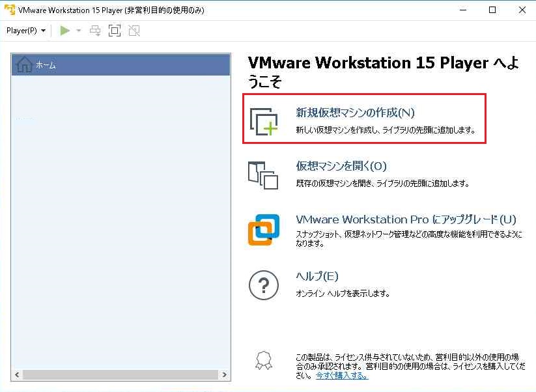Click library scrollbar left arrow
Screen dimensions: 536x392
(x=17, y=375)
